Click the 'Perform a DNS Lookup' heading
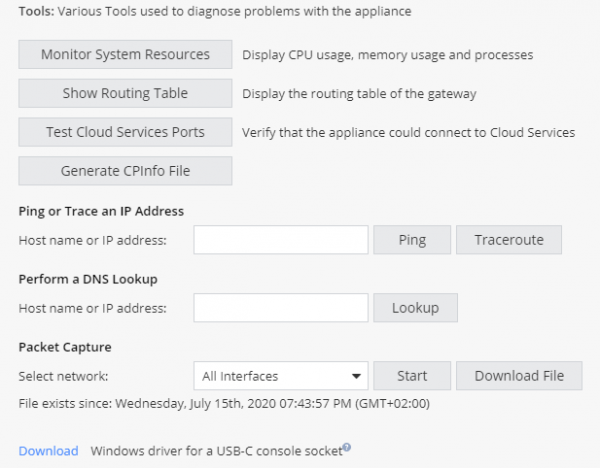This screenshot has width=600, height=468. (x=88, y=279)
